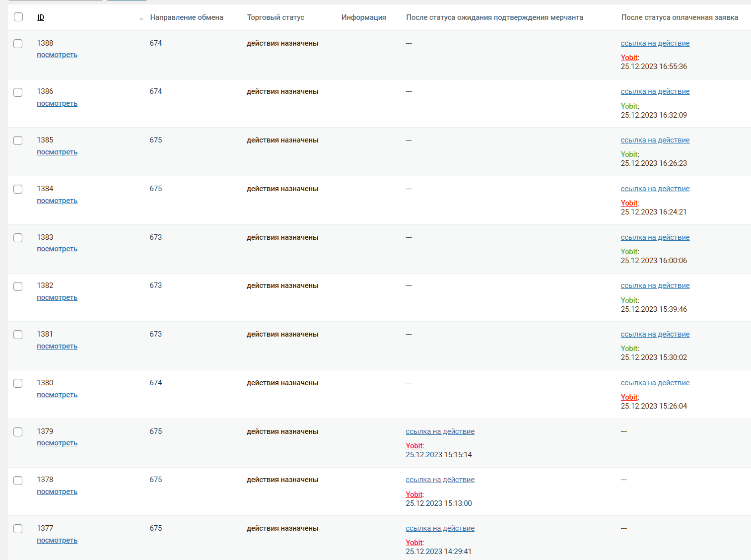Screen dimensions: 751x560
Task: Open action link in row 1377
Action: [440, 529]
